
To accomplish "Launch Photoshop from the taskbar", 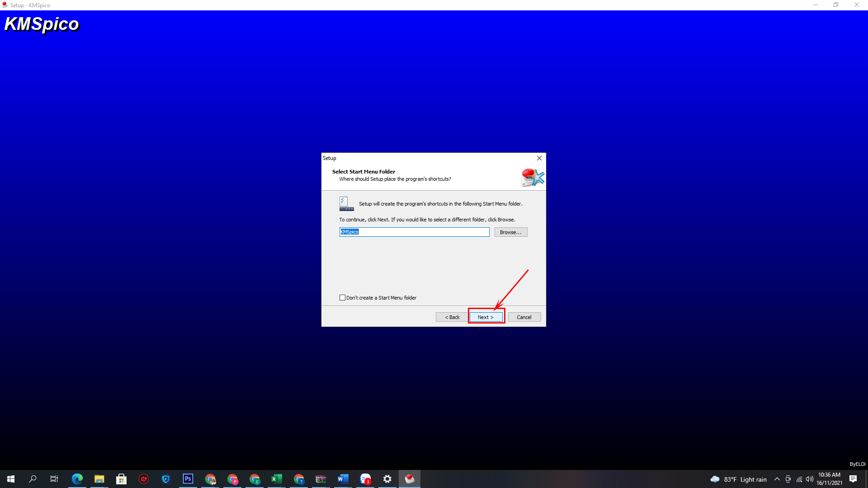I will (x=188, y=479).
